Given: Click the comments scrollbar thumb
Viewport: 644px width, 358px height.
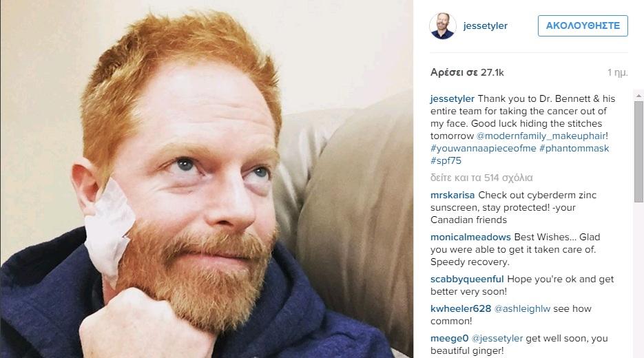Looking at the screenshot, I should pyautogui.click(x=638, y=151).
